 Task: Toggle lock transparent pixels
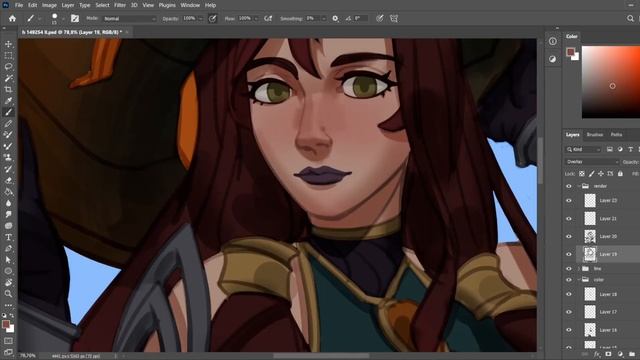(582, 174)
